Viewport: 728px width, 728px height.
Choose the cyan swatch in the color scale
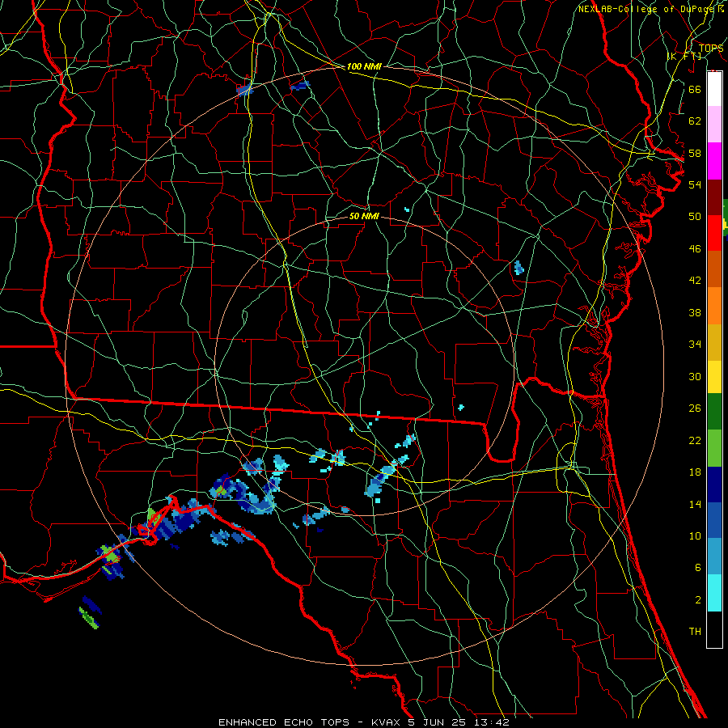(714, 593)
